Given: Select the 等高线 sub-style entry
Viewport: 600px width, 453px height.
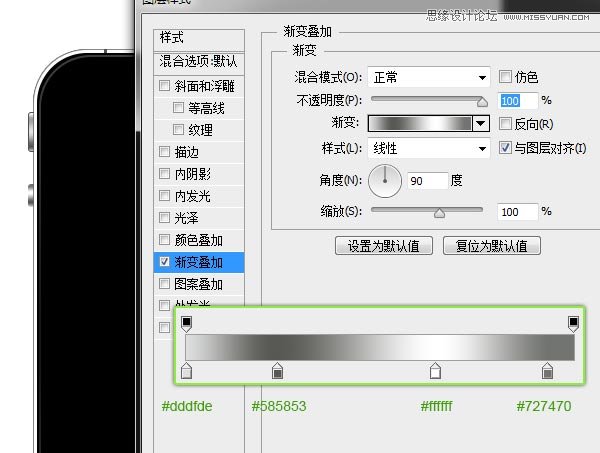Looking at the screenshot, I should click(199, 108).
